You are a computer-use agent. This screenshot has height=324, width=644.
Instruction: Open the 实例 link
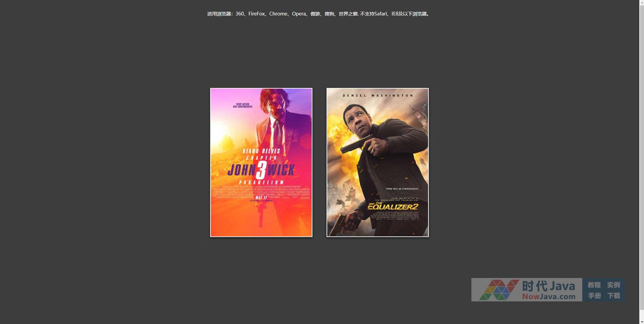point(613,285)
